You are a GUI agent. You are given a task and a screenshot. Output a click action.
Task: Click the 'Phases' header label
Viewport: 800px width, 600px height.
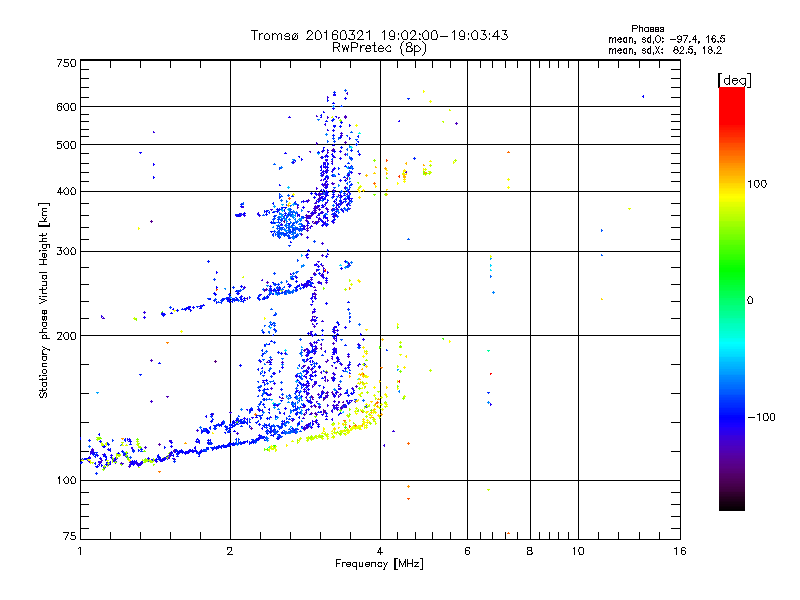point(647,29)
